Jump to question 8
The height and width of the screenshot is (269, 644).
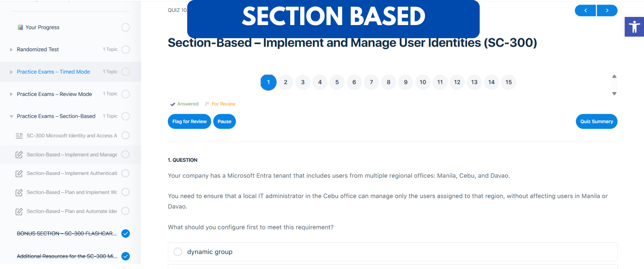pyautogui.click(x=388, y=82)
